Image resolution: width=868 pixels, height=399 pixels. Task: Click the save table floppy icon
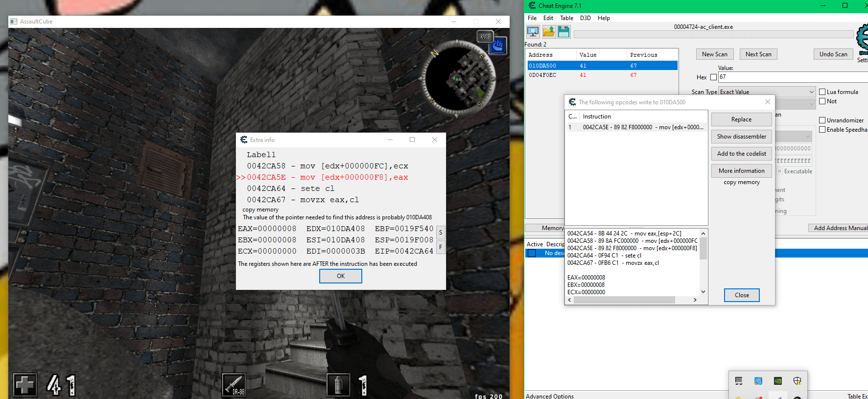pos(563,32)
